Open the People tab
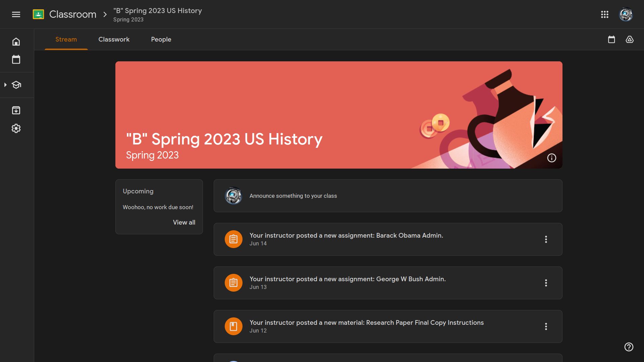This screenshot has height=362, width=644. [x=161, y=39]
